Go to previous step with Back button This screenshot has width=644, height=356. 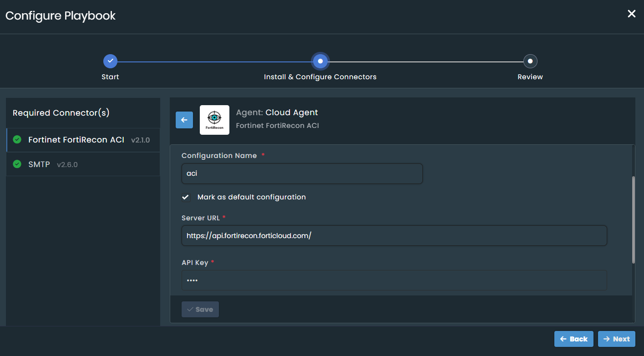coord(573,339)
